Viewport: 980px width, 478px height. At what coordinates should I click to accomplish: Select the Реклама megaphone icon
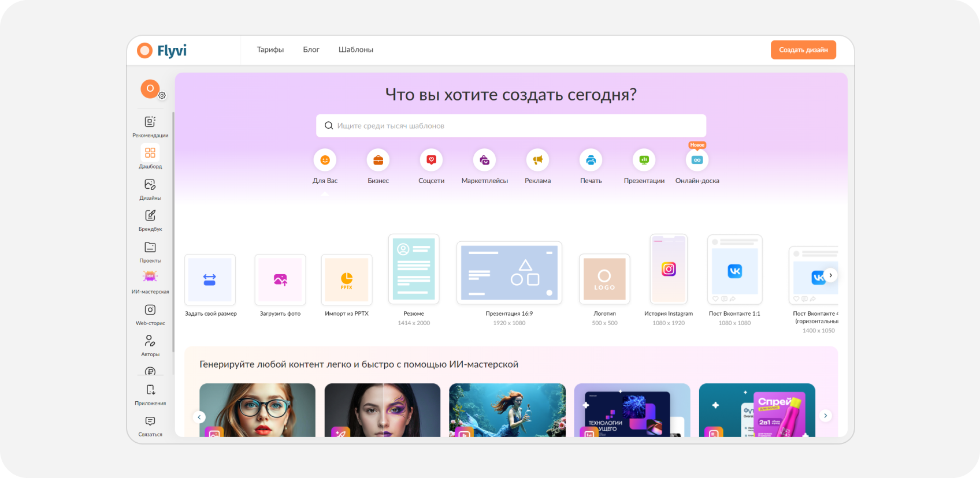537,160
